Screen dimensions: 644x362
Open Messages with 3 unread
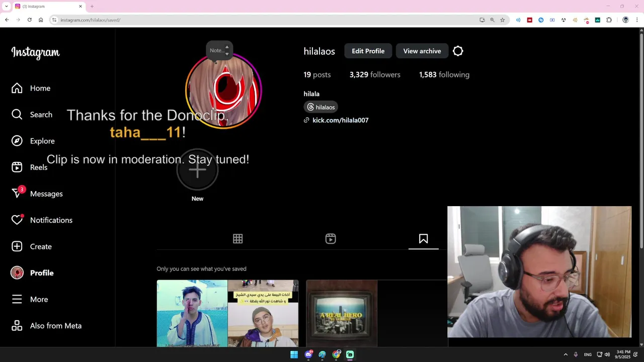(x=37, y=194)
